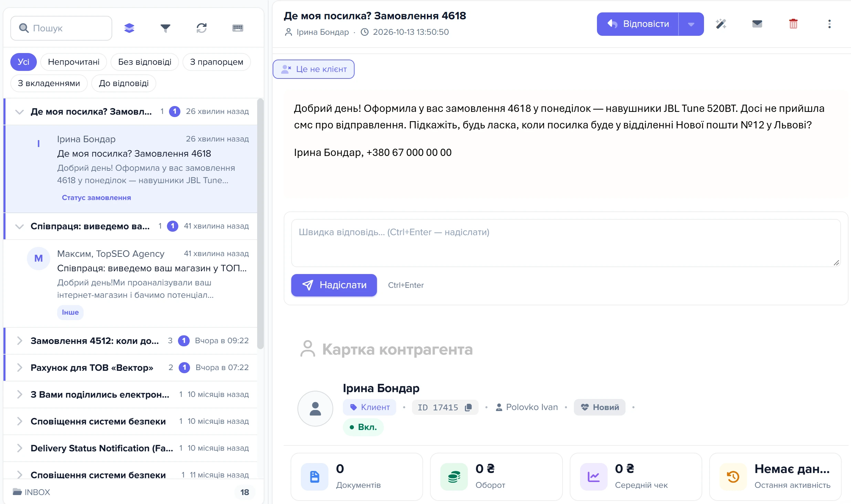Image resolution: width=851 pixels, height=504 pixels.
Task: Click the Статус замовлення tag
Action: click(96, 198)
